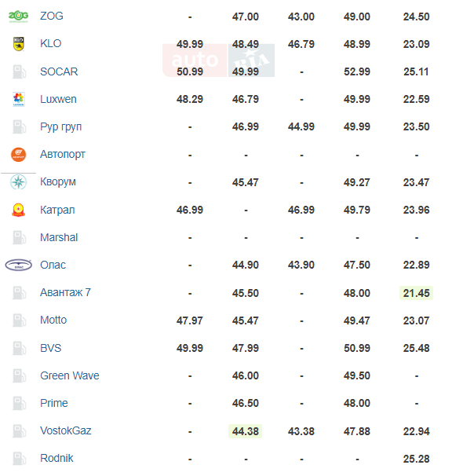Viewport: 452px width, 476px height.
Task: Open the Авантаж 7 station link
Action: [x=66, y=292]
